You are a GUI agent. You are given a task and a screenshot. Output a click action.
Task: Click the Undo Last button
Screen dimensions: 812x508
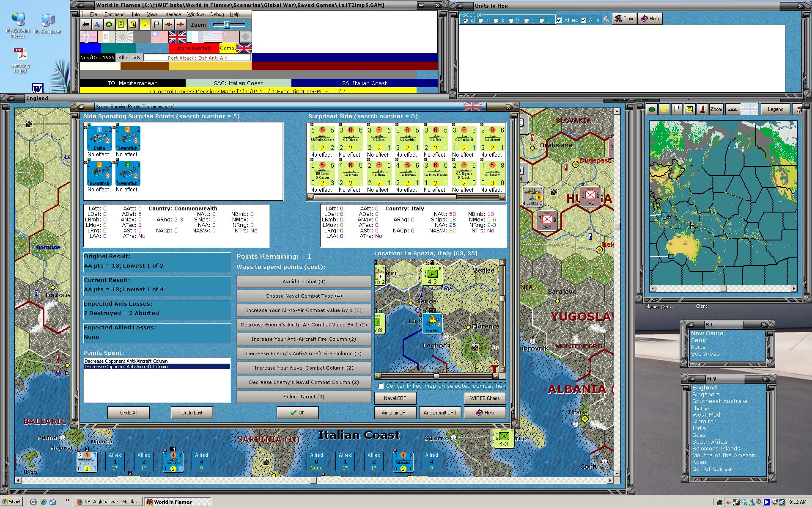pyautogui.click(x=192, y=413)
